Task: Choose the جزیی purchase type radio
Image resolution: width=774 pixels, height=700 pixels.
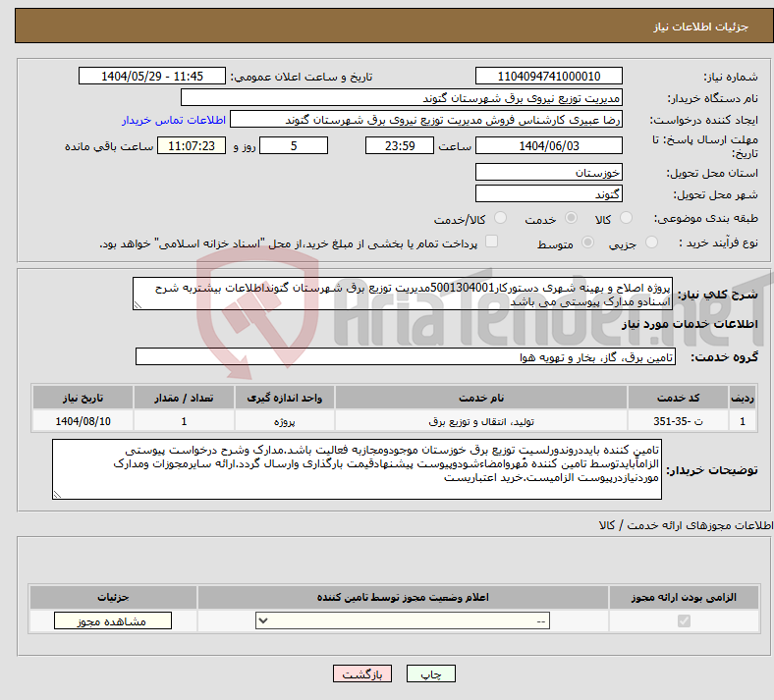Action: (651, 242)
